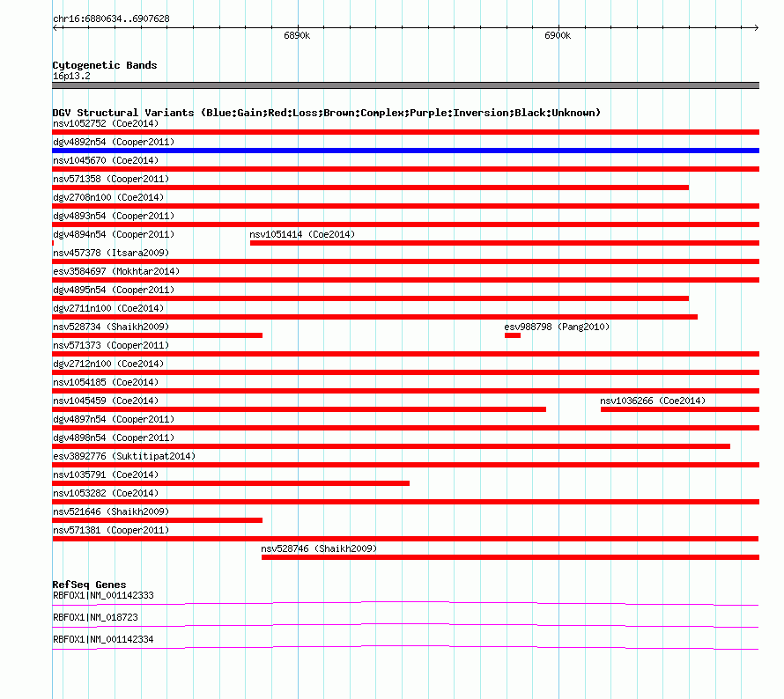Open the dgv4892n54 (Cooper2011) label

click(114, 142)
